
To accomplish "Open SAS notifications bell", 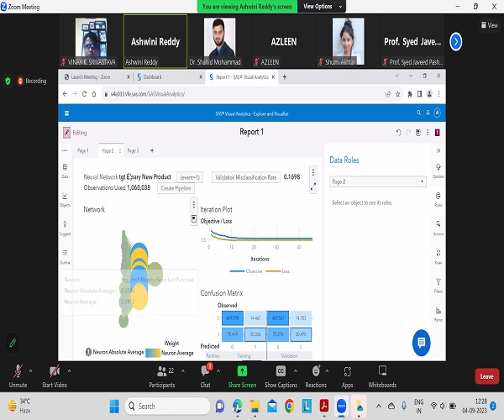I will (428, 113).
